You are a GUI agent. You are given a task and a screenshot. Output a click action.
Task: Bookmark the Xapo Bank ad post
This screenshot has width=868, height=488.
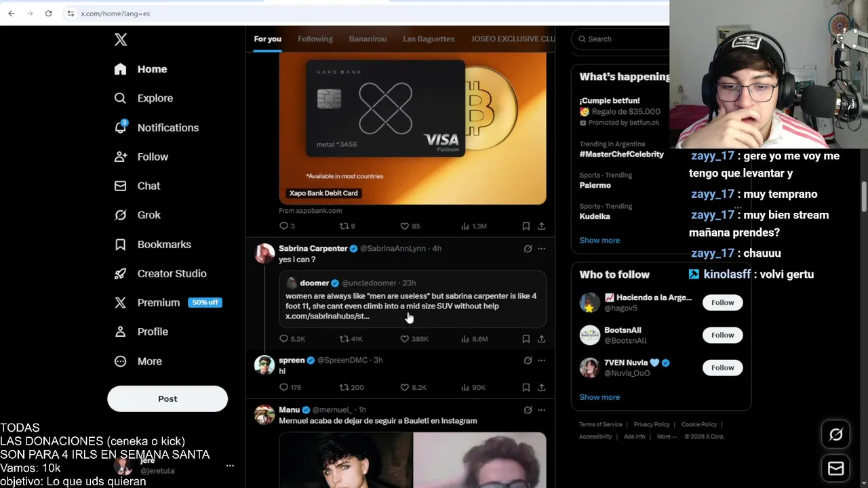(x=526, y=226)
